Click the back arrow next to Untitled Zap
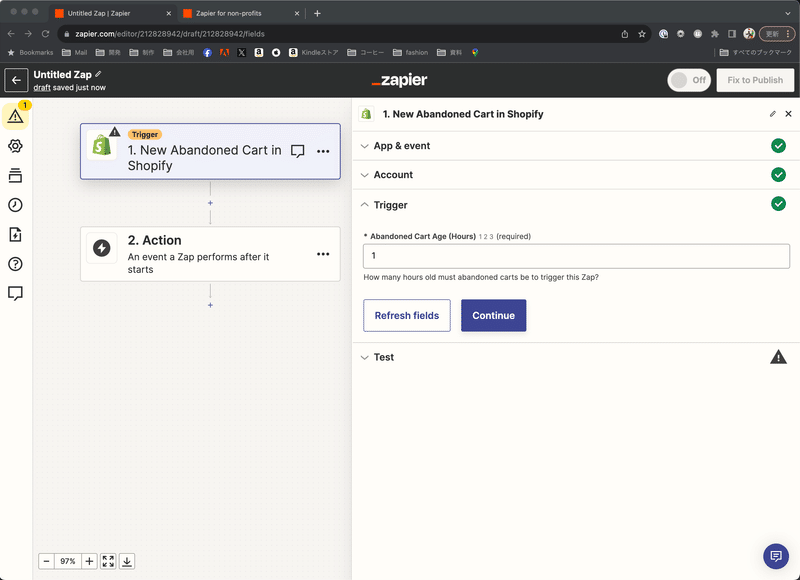 click(x=16, y=80)
